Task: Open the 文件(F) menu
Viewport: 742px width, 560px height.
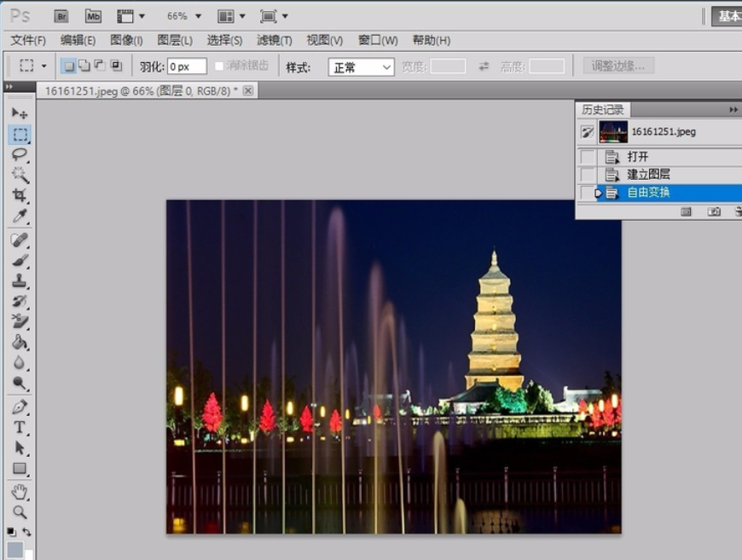Action: [x=28, y=40]
